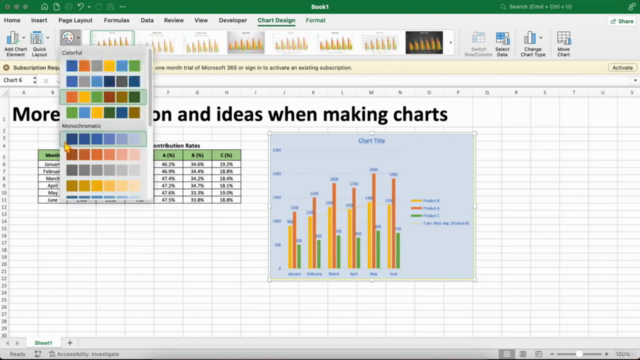Click the Activate button
The height and width of the screenshot is (360, 640).
point(622,68)
